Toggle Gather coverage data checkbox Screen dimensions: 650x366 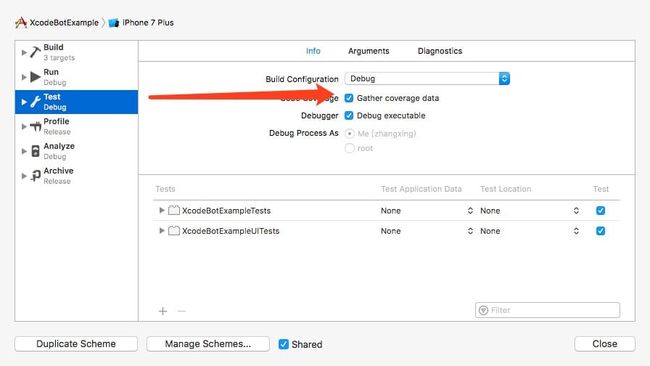[x=349, y=98]
